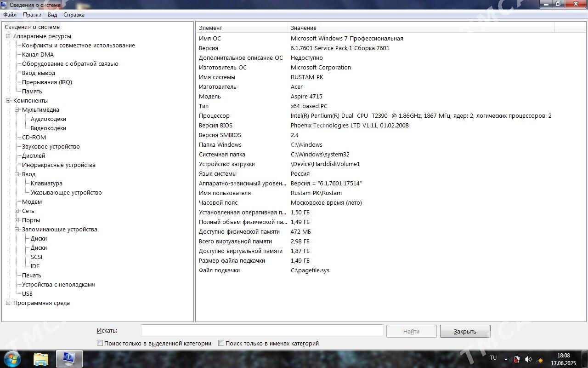Open Windows Explorer from the taskbar
This screenshot has width=588, height=368.
coord(41,359)
